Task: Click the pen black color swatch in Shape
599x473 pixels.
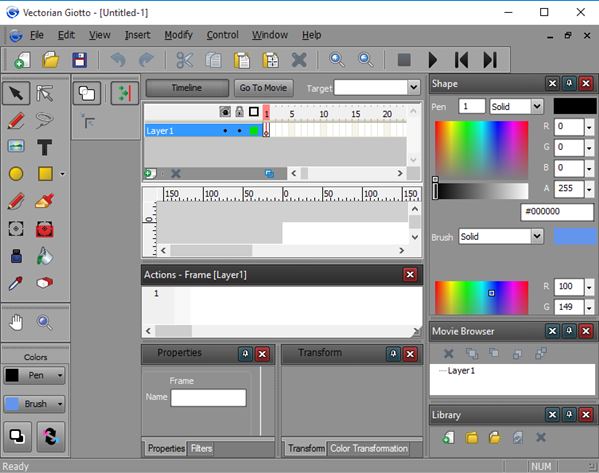Action: tap(575, 106)
